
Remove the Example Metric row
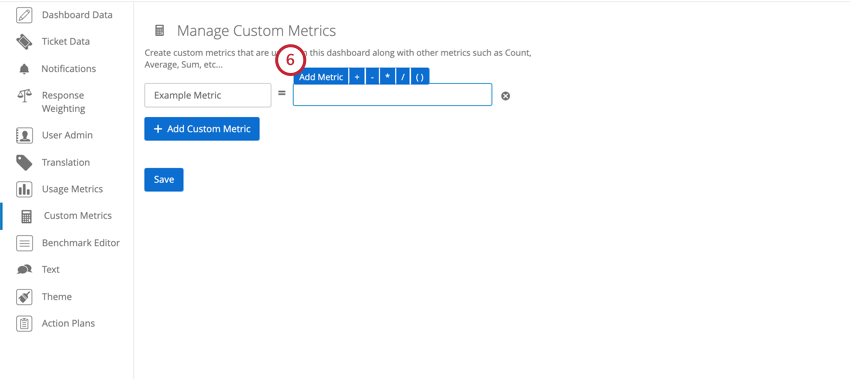point(505,96)
